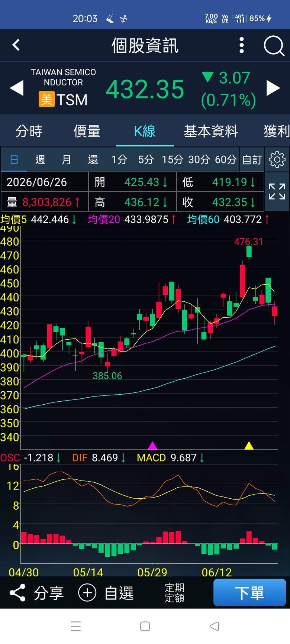
Task: Select weekly 週 period
Action: pyautogui.click(x=40, y=159)
